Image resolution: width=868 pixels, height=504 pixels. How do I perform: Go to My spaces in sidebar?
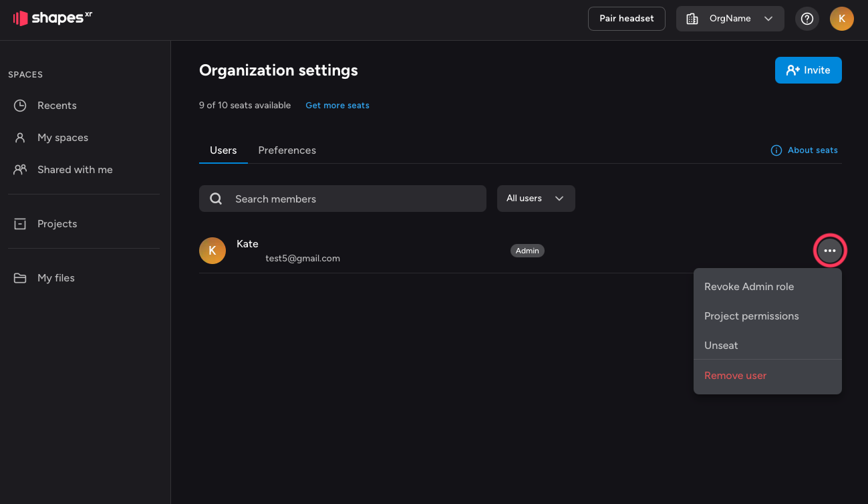(63, 138)
